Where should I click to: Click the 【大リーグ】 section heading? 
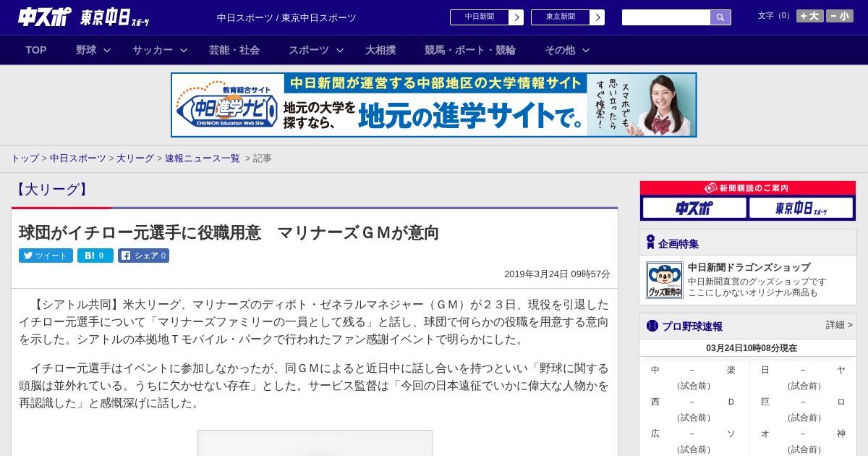(x=51, y=190)
